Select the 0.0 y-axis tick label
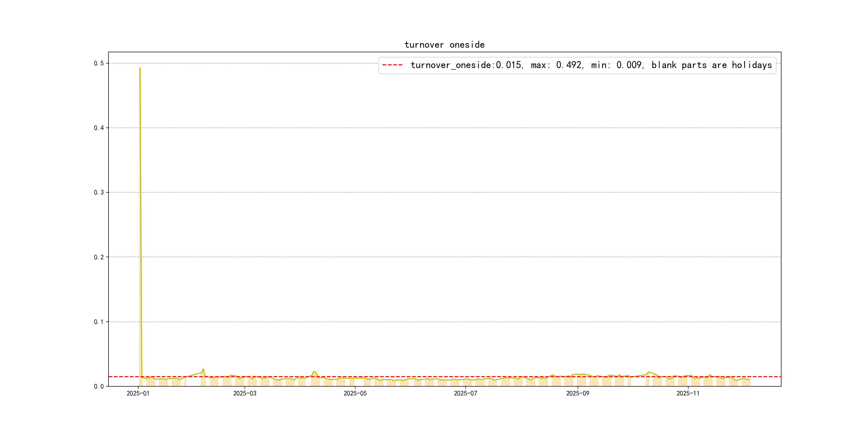 pos(99,387)
